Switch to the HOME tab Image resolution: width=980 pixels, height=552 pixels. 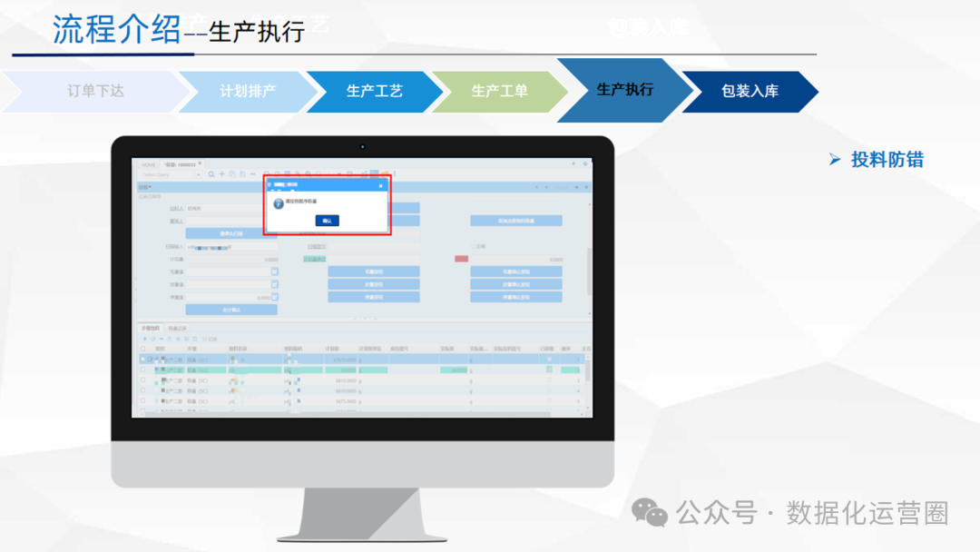point(148,164)
